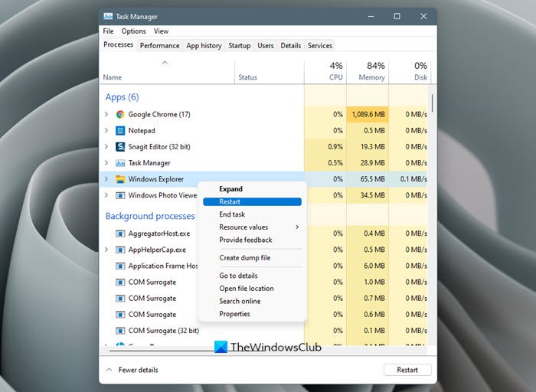536x392 pixels.
Task: Switch to the Services tab
Action: (x=320, y=45)
